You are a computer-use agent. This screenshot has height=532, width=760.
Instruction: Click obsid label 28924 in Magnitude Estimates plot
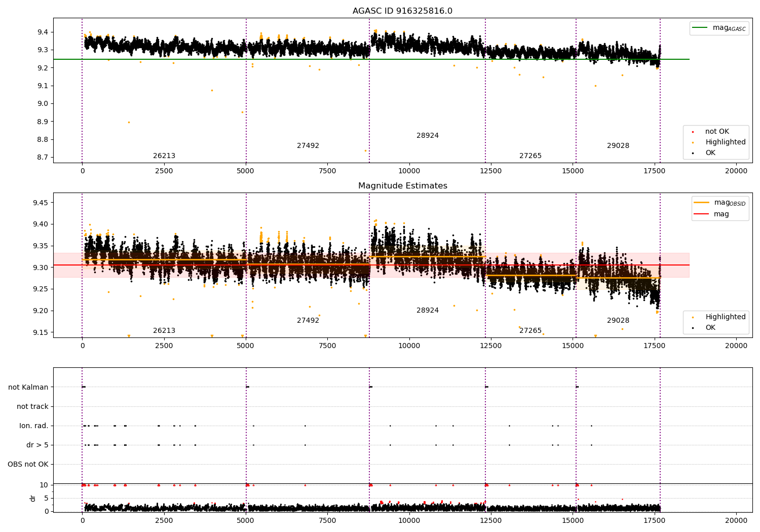tap(428, 311)
